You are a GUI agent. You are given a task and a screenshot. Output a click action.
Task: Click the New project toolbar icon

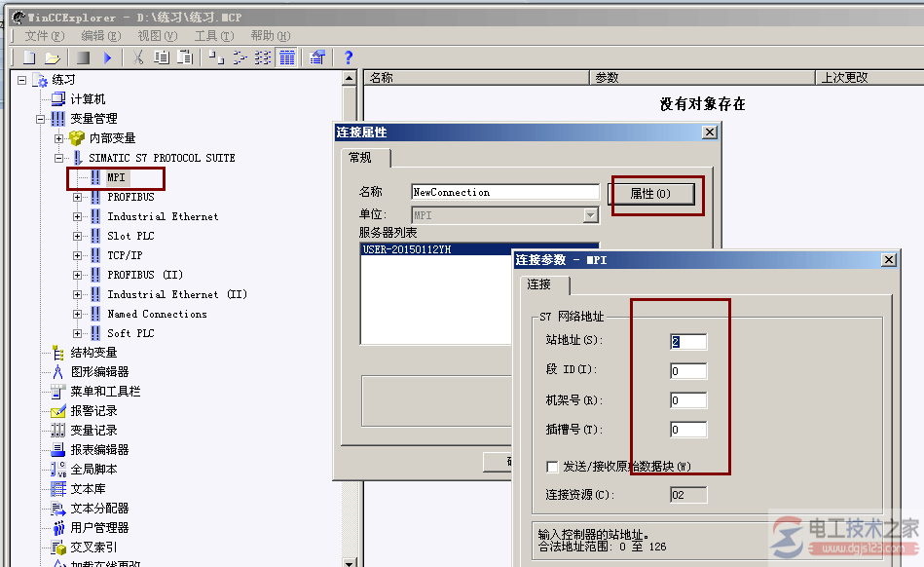pos(29,57)
